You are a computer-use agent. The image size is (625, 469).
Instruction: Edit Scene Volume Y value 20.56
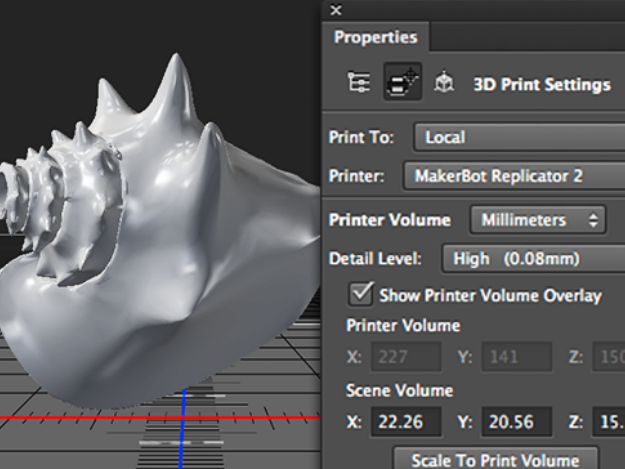click(x=517, y=422)
